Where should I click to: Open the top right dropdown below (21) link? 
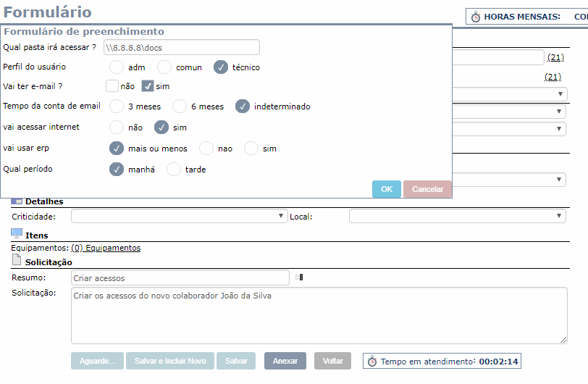point(508,94)
